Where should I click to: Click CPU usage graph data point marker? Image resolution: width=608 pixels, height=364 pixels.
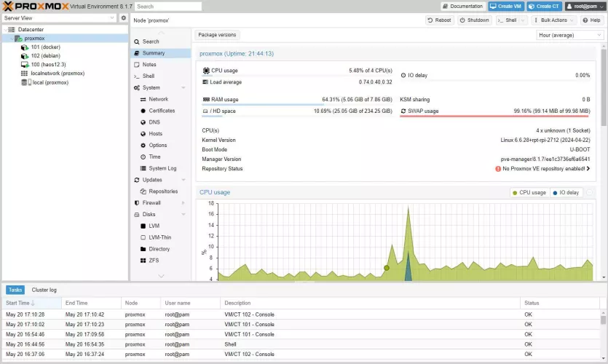click(x=386, y=268)
